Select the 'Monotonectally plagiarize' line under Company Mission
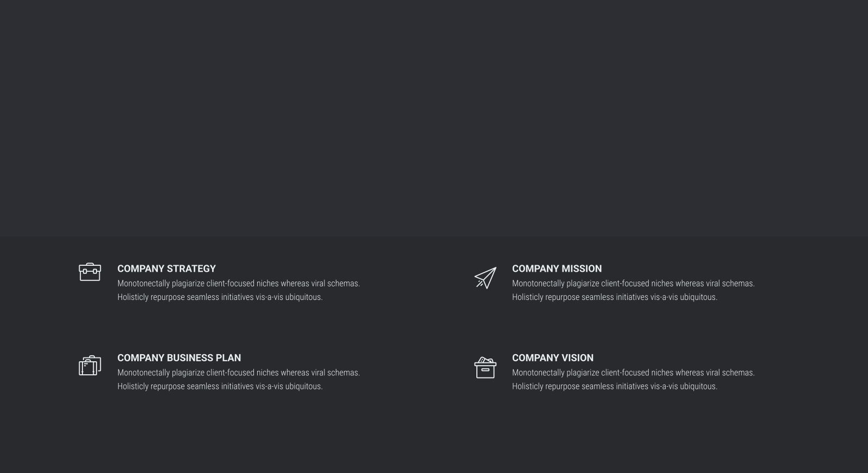 tap(633, 284)
